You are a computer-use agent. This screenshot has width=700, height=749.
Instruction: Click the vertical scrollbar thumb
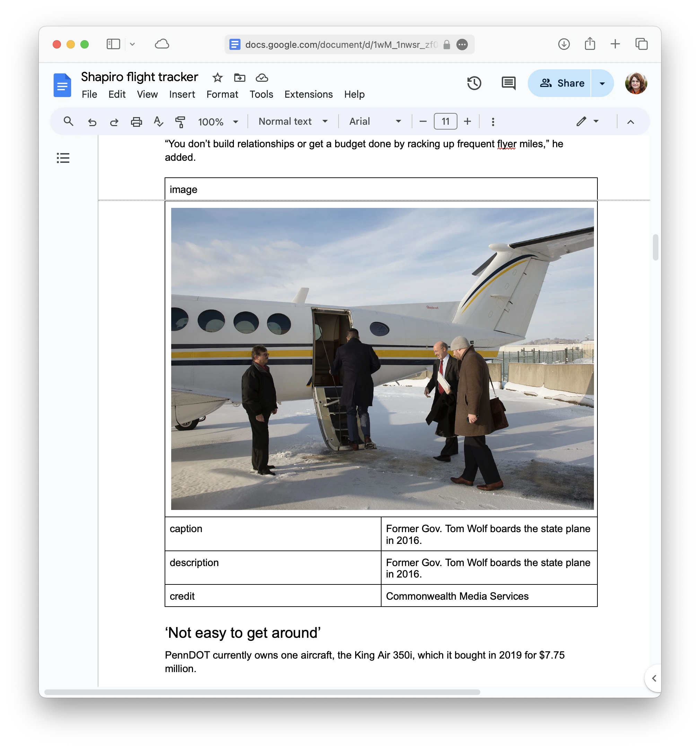coord(656,247)
